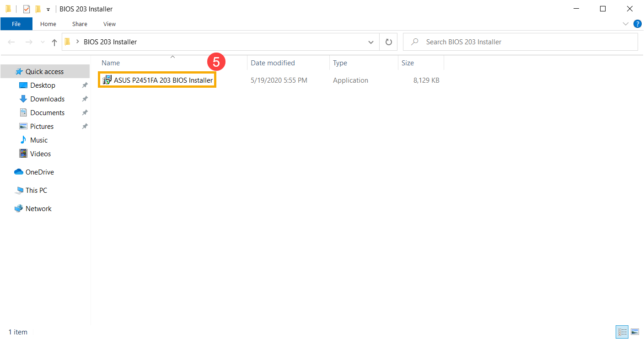644x339 pixels.
Task: Go up one folder level
Action: [x=54, y=42]
